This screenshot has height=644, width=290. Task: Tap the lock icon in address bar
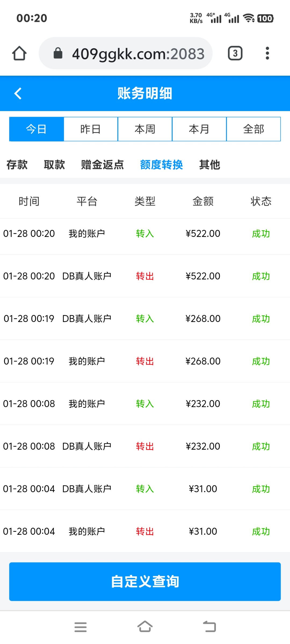pos(58,53)
